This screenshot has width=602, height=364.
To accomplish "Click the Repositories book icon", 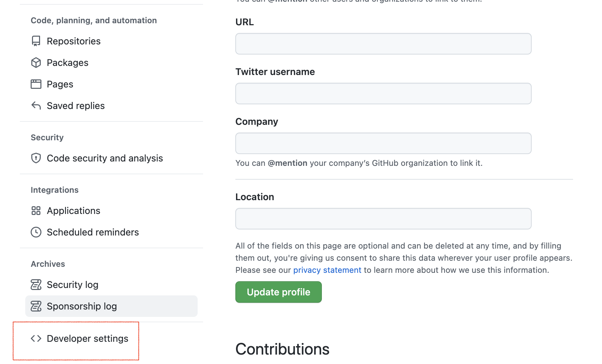I will pos(36,41).
